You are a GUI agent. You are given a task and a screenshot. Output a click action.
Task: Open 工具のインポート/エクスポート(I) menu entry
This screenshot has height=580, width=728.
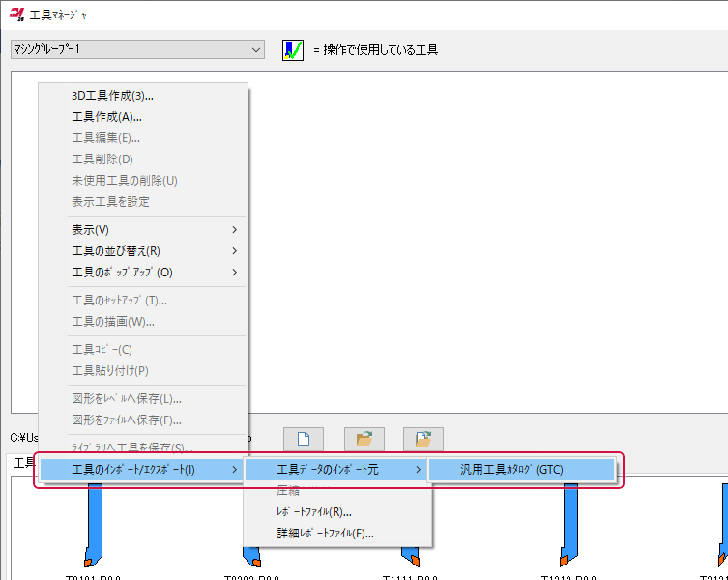coord(142,470)
